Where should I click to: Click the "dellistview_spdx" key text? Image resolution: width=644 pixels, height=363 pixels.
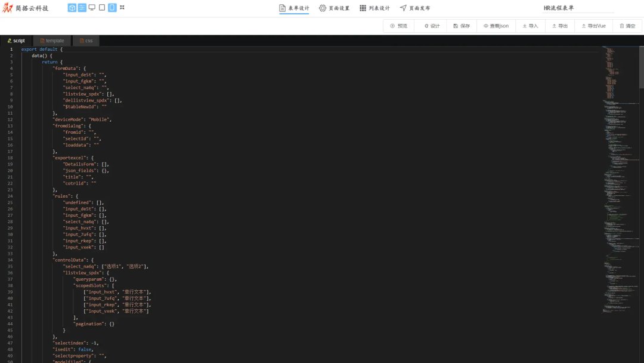click(x=86, y=100)
